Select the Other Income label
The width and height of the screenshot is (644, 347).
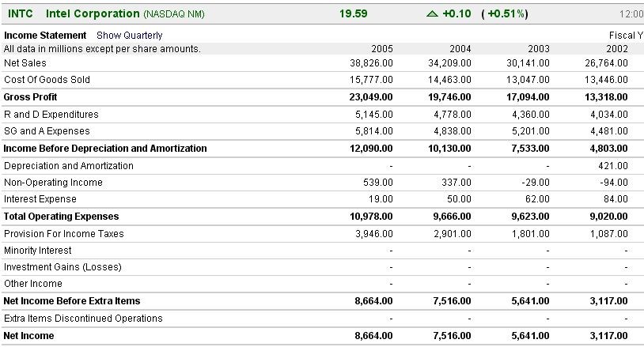[x=33, y=284]
